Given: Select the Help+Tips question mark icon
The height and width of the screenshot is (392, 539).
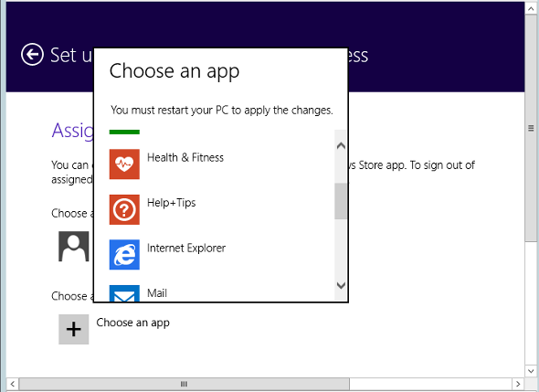Looking at the screenshot, I should [x=124, y=209].
